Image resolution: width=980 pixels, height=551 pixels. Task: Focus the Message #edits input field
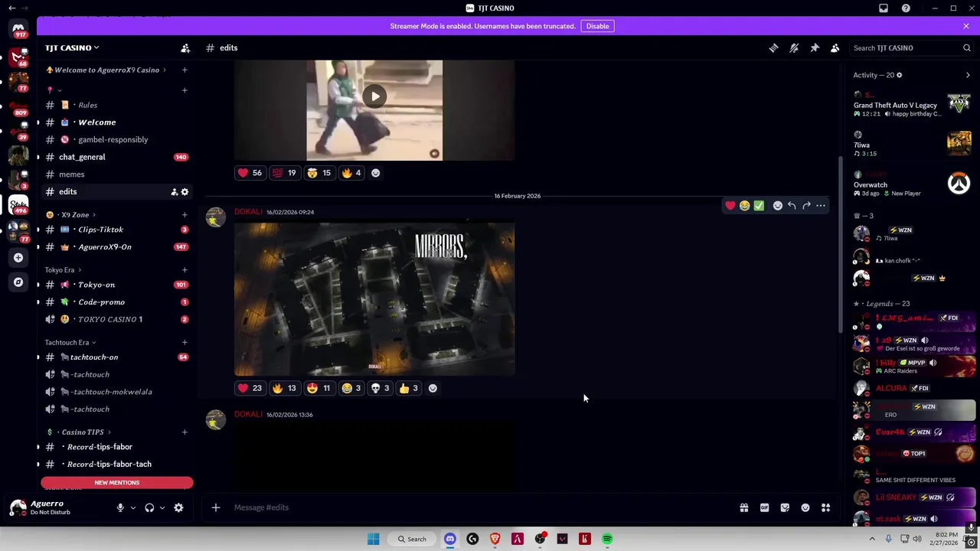point(482,507)
